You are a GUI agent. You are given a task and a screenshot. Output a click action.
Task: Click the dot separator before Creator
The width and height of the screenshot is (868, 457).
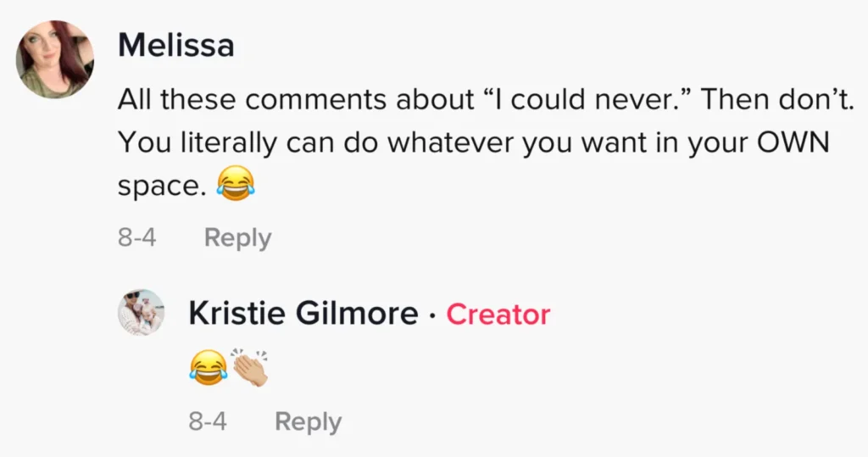pos(432,315)
